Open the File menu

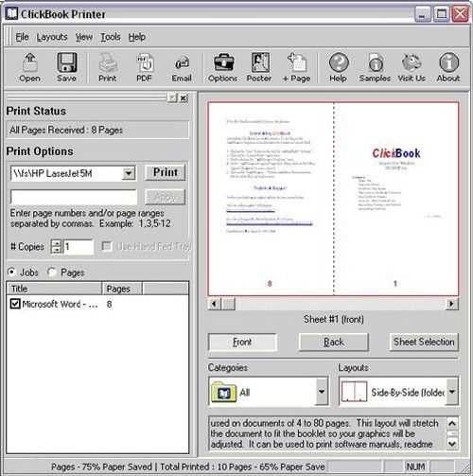[x=22, y=37]
